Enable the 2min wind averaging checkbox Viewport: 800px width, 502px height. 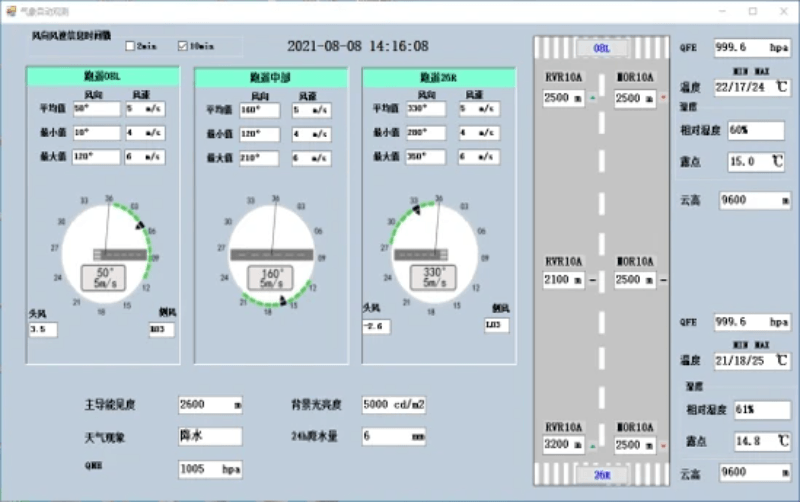130,46
